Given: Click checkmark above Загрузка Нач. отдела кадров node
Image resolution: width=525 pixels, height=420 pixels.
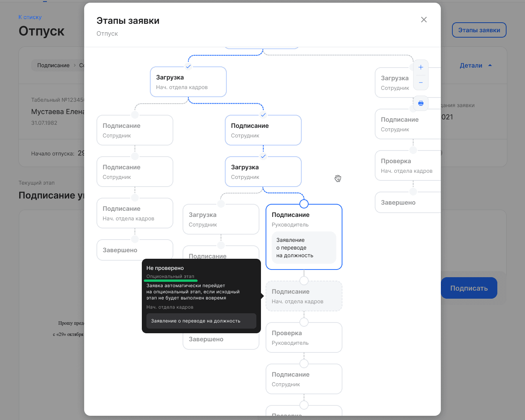Looking at the screenshot, I should point(188,66).
